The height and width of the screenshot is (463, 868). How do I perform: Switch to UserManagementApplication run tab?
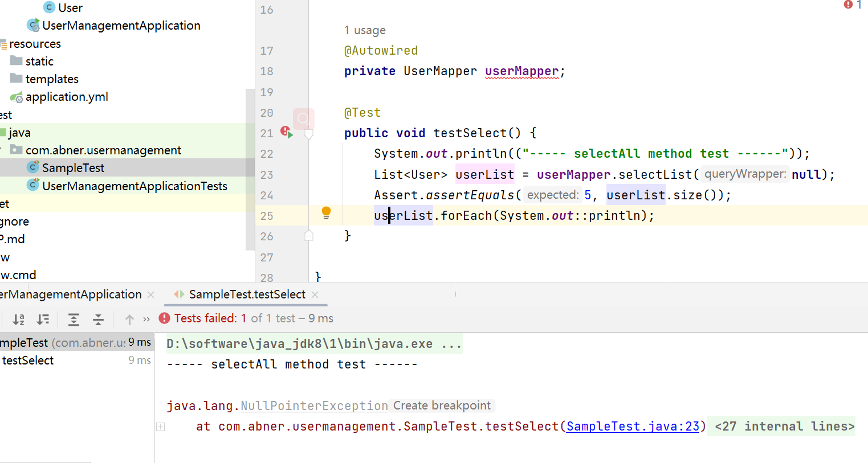tap(71, 294)
